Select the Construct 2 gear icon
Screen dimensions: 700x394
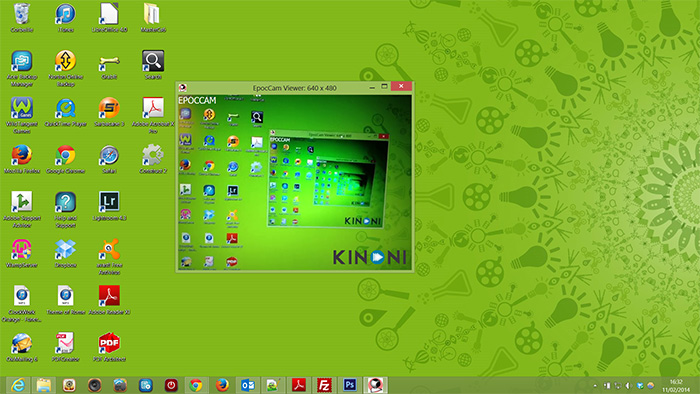coord(153,159)
